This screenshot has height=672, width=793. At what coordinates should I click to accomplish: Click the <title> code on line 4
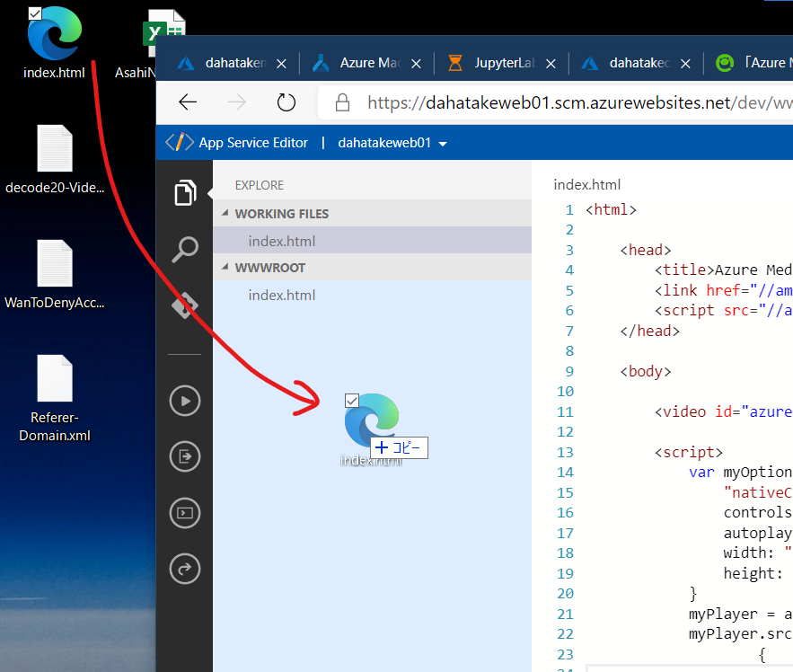click(683, 270)
